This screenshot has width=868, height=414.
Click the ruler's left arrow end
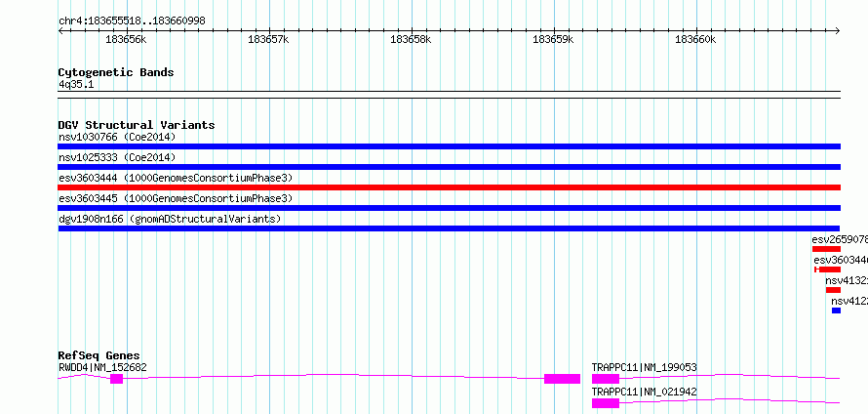coord(60,30)
